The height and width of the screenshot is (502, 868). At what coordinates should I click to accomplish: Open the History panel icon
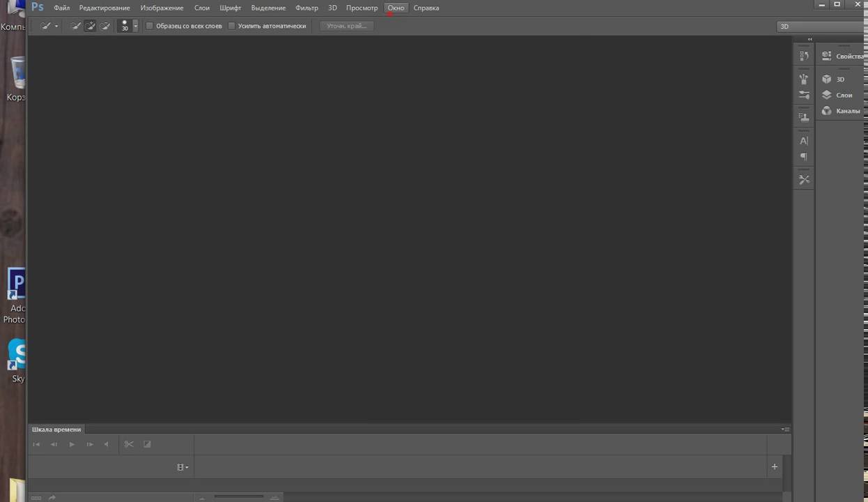pos(804,56)
